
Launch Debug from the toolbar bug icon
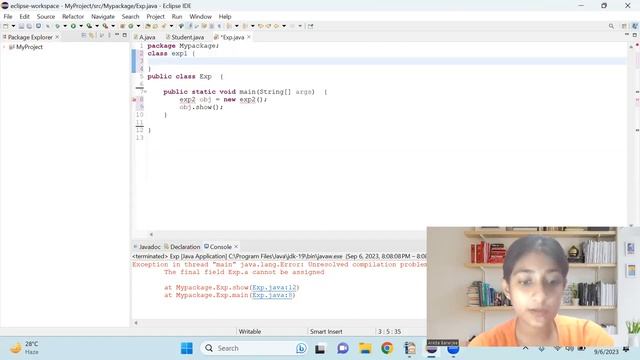[x=57, y=26]
